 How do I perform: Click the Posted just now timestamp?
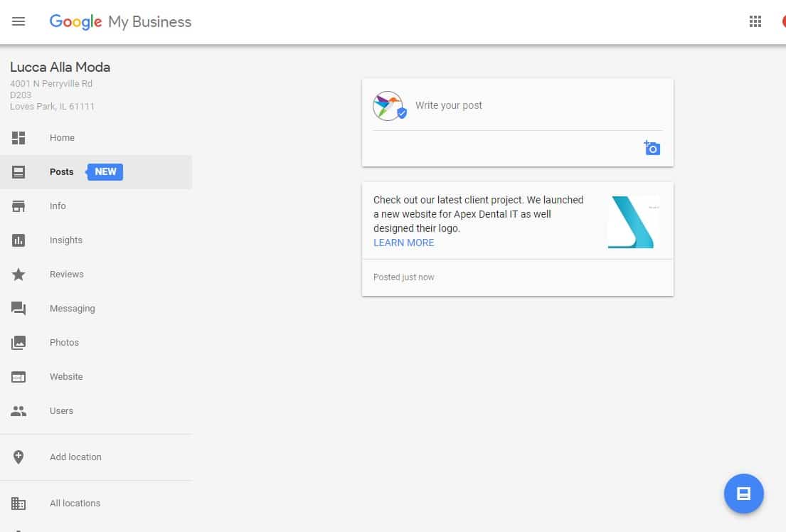click(403, 277)
